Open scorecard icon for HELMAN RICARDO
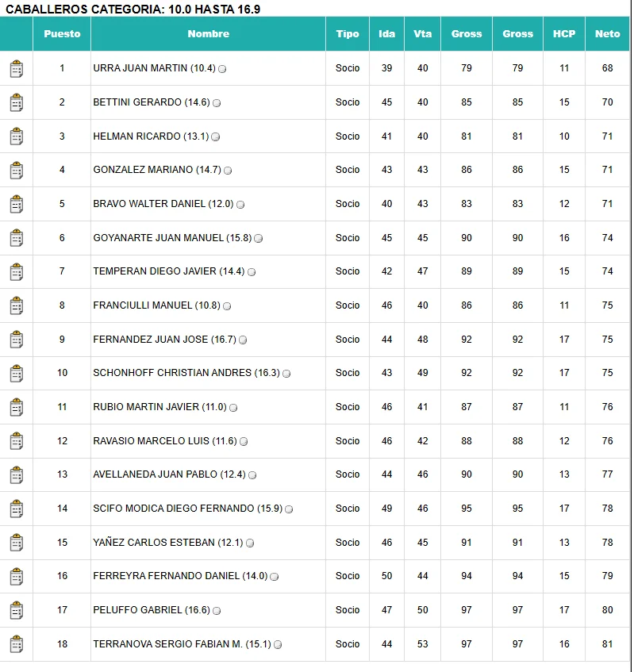Image resolution: width=634 pixels, height=672 pixels. coord(17,136)
